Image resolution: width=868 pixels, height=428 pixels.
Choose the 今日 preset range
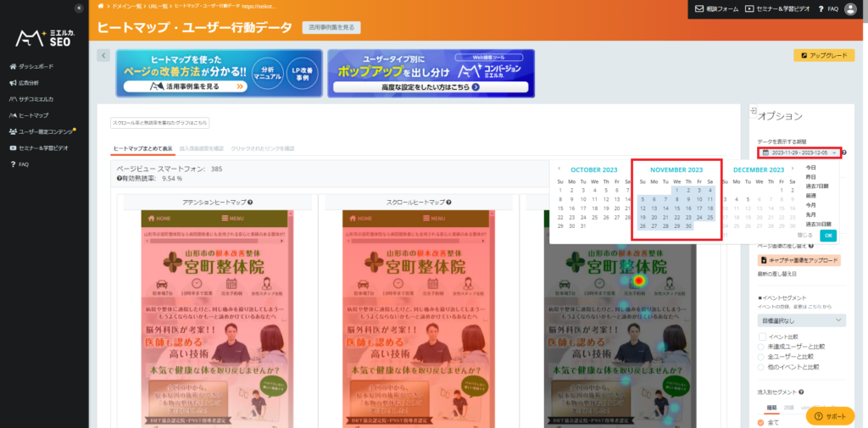click(810, 167)
